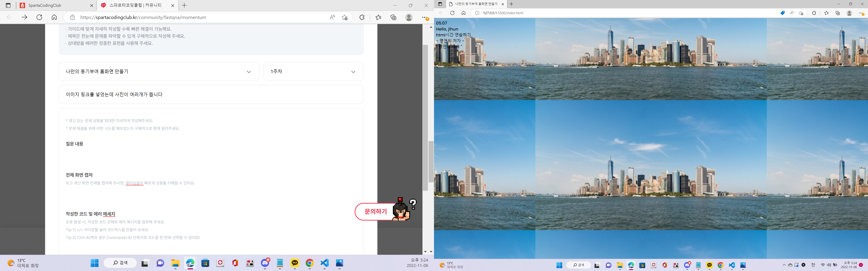Click the 05:07 clock text on homepage

[x=441, y=23]
